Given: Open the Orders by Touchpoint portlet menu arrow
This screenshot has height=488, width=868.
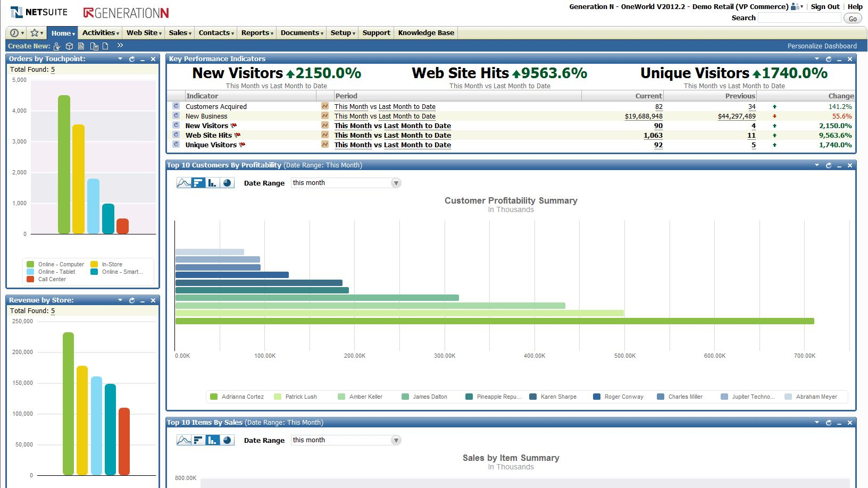Looking at the screenshot, I should (121, 58).
